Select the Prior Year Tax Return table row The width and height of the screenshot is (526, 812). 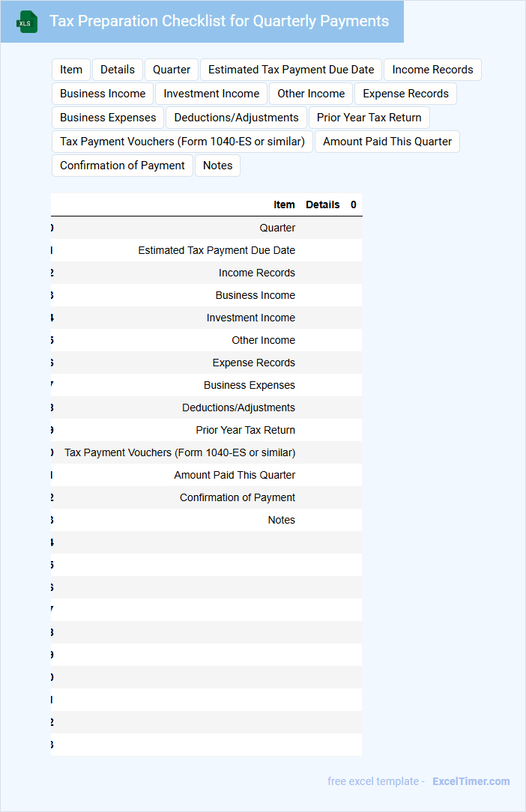[x=206, y=430]
